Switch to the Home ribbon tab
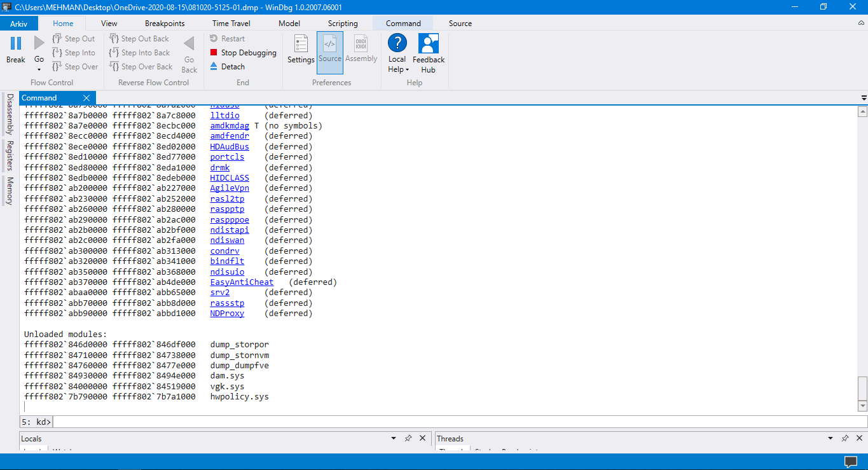Screen dimensions: 868x470 click(x=63, y=24)
